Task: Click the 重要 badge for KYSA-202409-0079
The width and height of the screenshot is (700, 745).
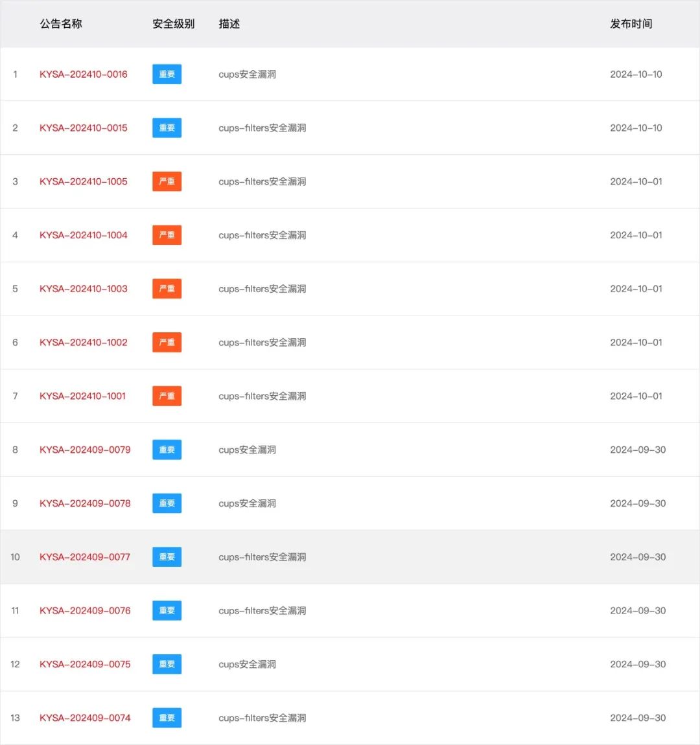Action: pyautogui.click(x=167, y=450)
